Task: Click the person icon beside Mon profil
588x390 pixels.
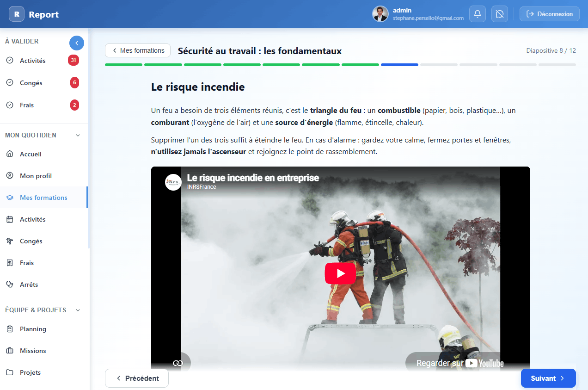Action: [x=10, y=176]
